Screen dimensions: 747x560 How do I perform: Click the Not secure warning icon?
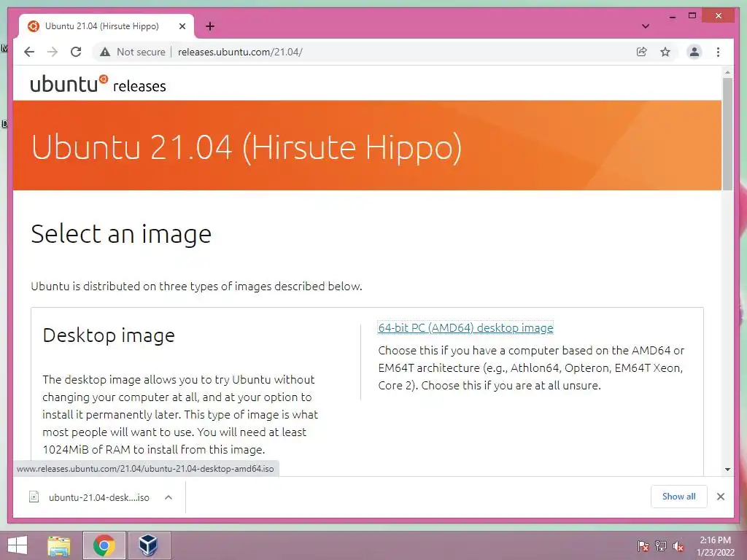105,52
